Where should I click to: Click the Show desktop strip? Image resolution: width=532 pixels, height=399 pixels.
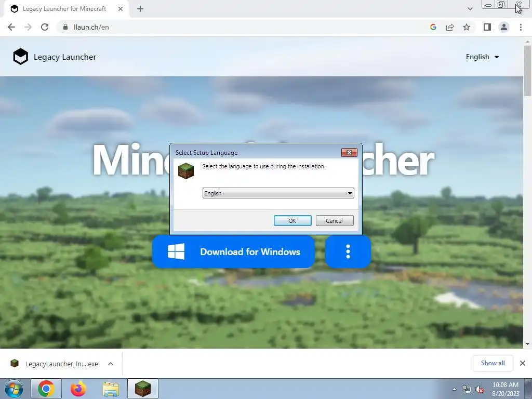pyautogui.click(x=529, y=389)
